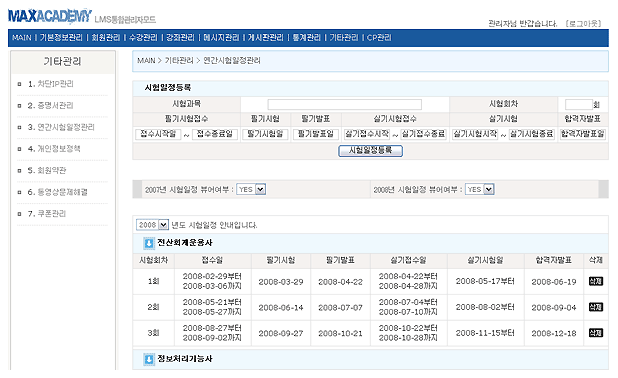Click the 2008-04-22 written result cell
618x378 pixels.
pos(341,282)
